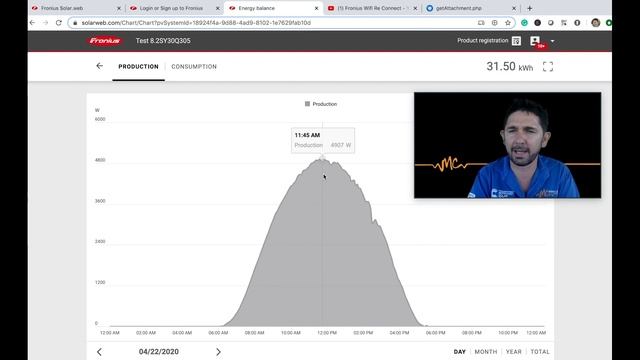
Task: Click the cast/screen icon in address bar
Action: click(x=481, y=23)
